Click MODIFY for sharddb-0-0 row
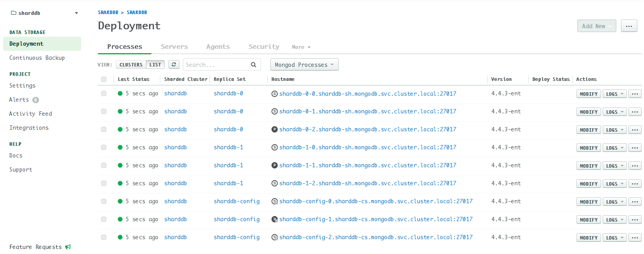 589,94
